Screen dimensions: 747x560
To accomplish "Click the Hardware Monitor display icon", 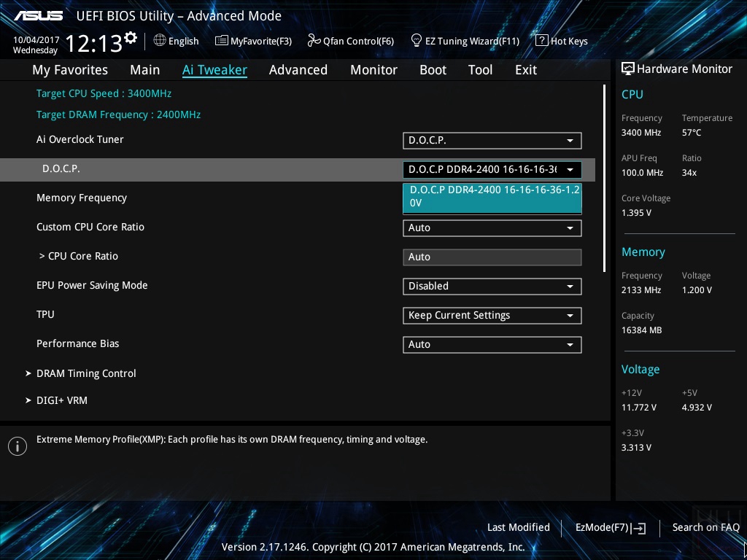I will pos(628,69).
